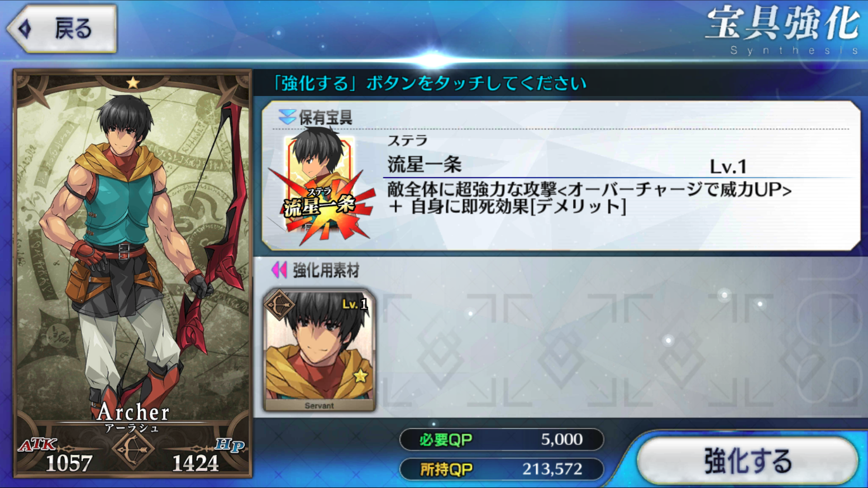Click the Noble Phantasm Lv.1 label
The height and width of the screenshot is (488, 868).
[x=728, y=166]
